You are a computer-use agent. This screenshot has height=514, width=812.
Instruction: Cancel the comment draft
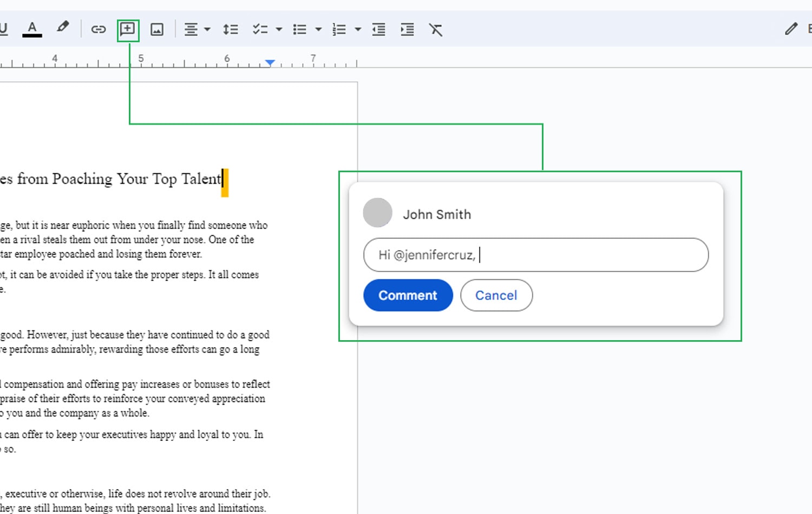[496, 295]
